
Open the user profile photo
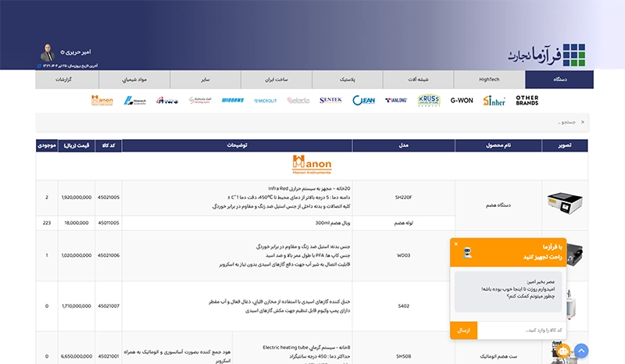pos(48,52)
